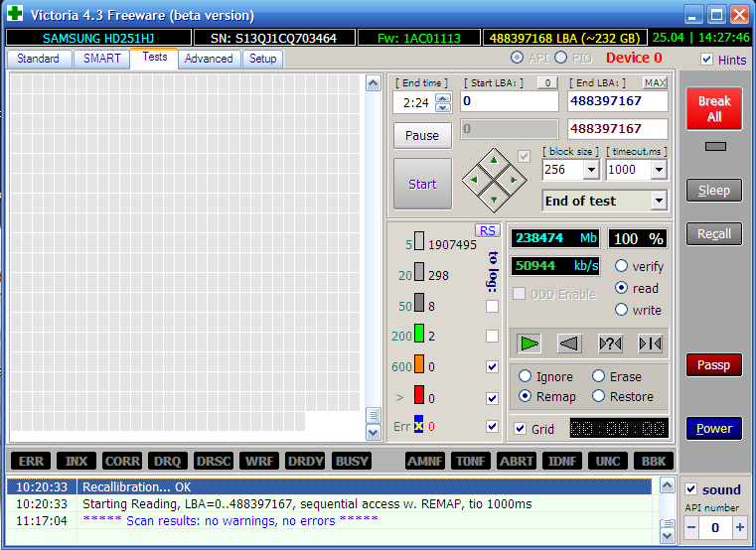Open the block size dropdown
Viewport: 756px width, 550px height.
(x=591, y=170)
